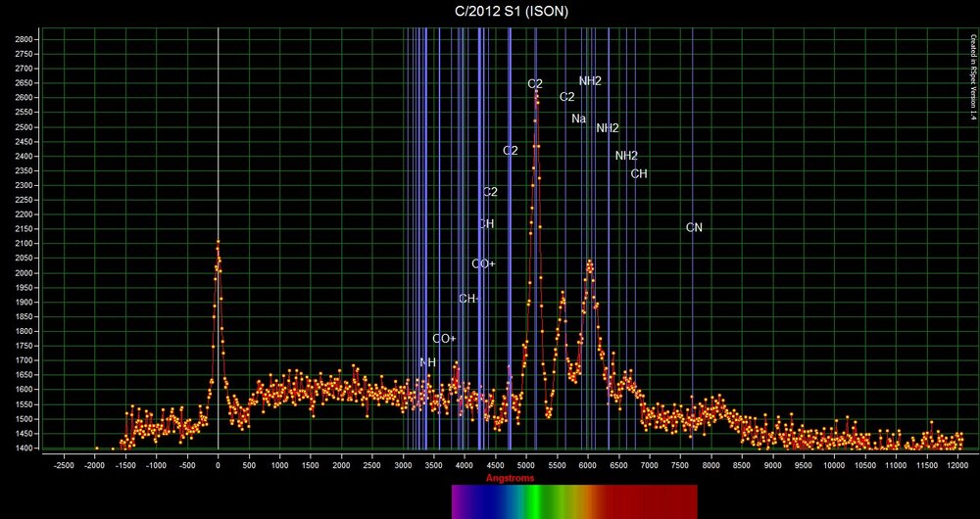Click the CH+ emission line label

(468, 299)
